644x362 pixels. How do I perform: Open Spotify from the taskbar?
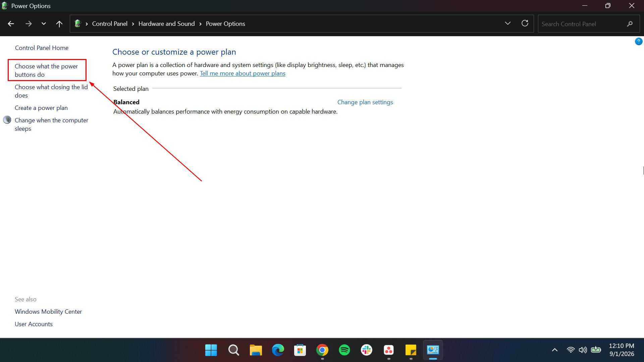click(344, 350)
